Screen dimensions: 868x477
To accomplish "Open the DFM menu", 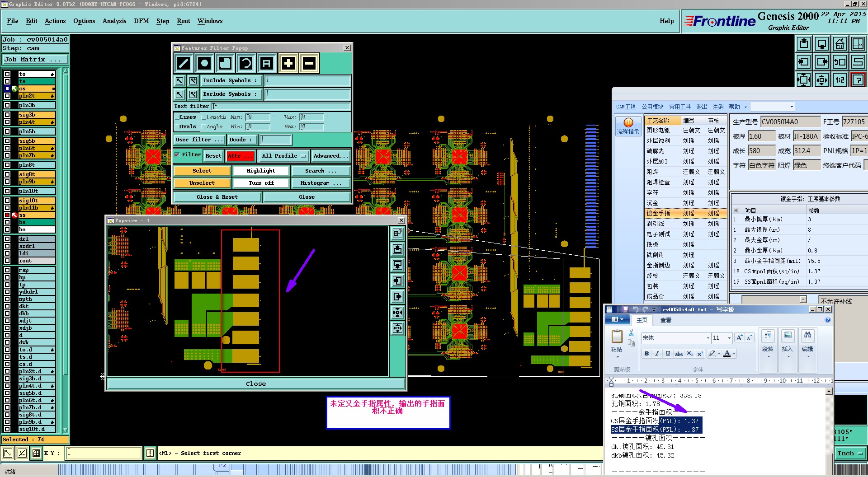I will [142, 21].
